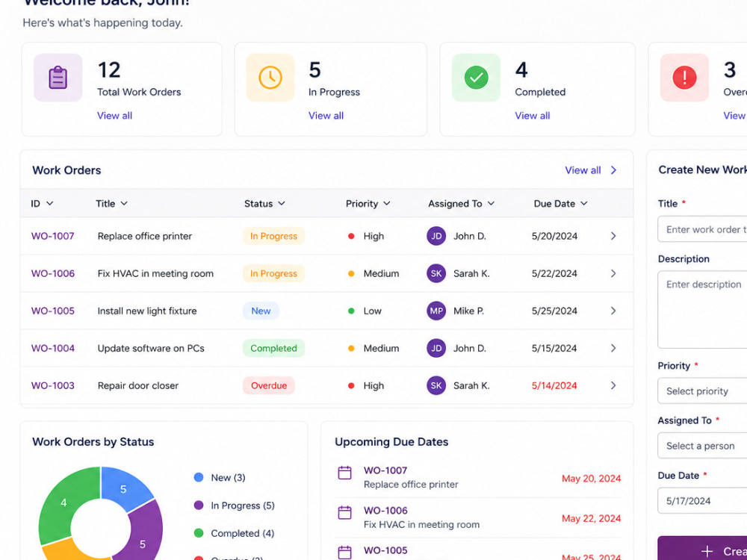
Task: Click 'Fix HVAC in meeting room' title cell
Action: coord(155,273)
